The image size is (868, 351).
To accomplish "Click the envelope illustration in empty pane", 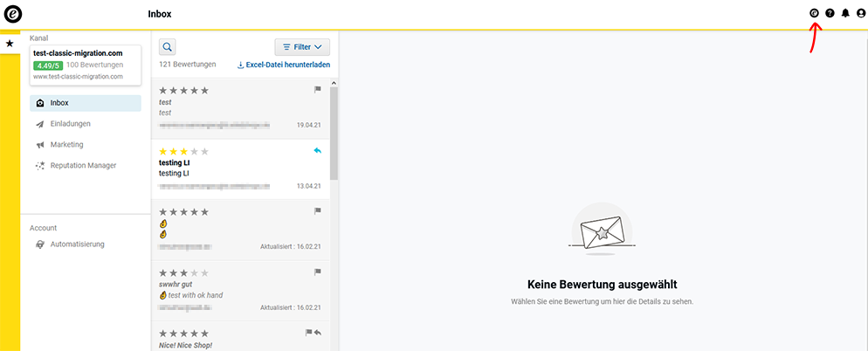I will point(602,228).
